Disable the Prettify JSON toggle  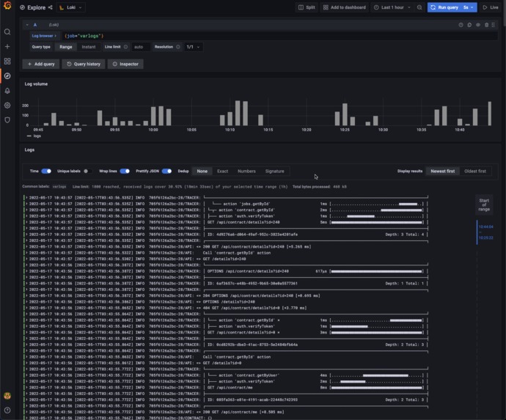(166, 171)
